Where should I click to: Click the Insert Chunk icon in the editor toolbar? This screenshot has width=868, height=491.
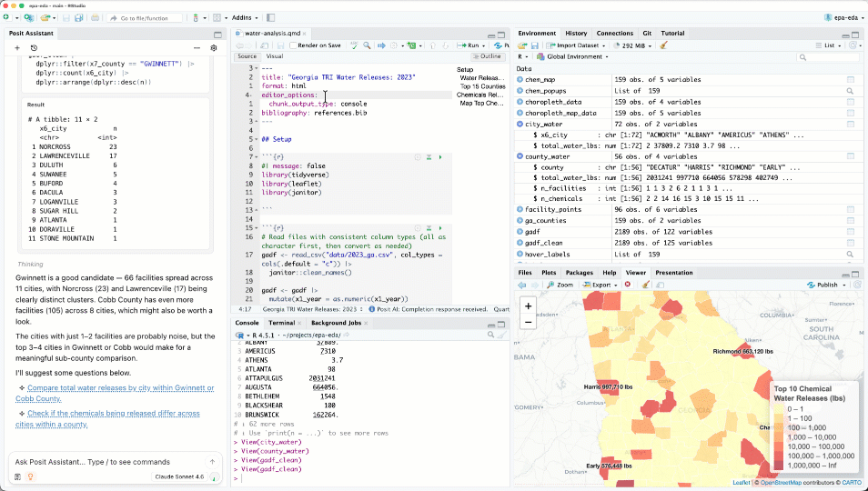411,45
